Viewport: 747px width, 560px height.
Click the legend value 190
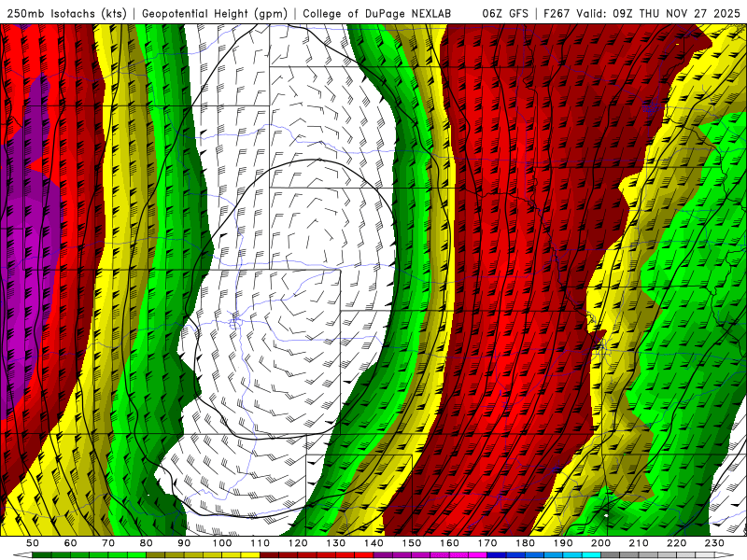click(563, 543)
